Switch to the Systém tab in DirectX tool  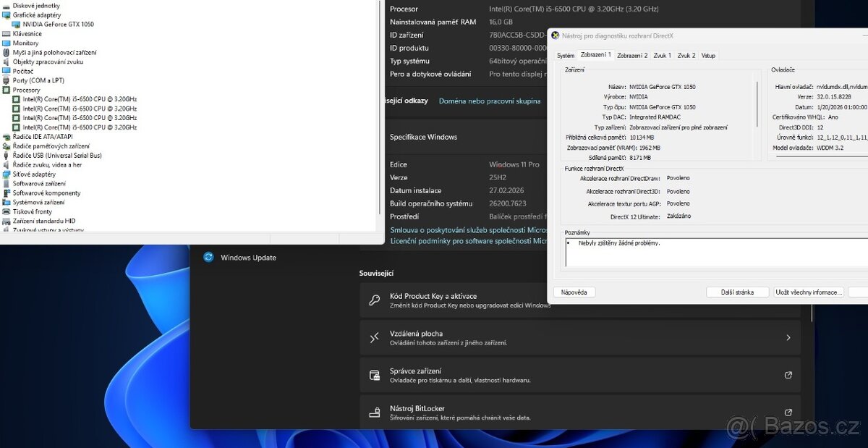coord(566,55)
